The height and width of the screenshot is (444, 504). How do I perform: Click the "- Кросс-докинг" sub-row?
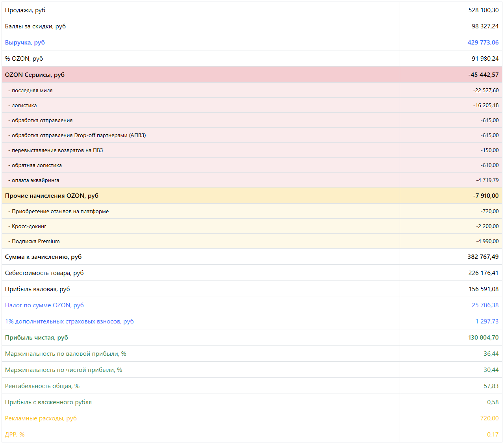coord(29,227)
